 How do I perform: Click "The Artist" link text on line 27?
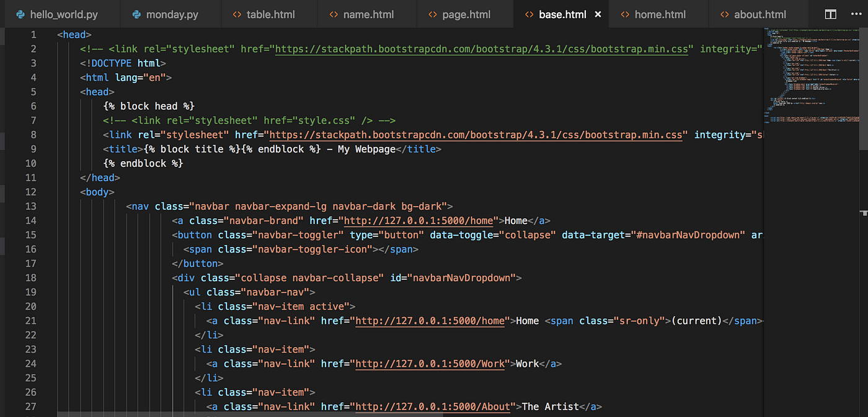click(551, 406)
